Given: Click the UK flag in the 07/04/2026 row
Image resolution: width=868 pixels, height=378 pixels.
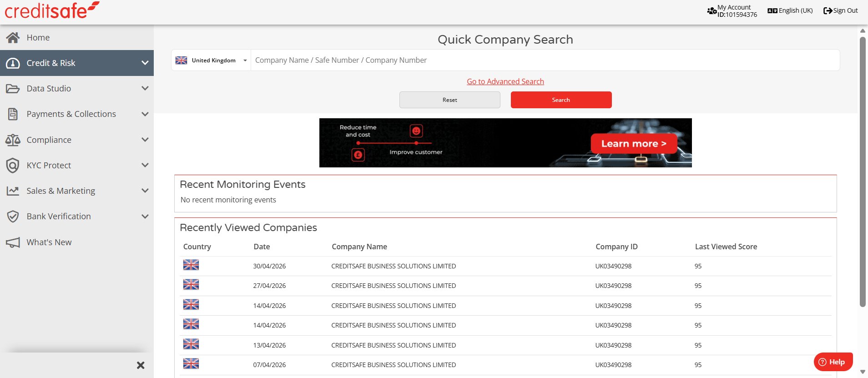Looking at the screenshot, I should [191, 363].
